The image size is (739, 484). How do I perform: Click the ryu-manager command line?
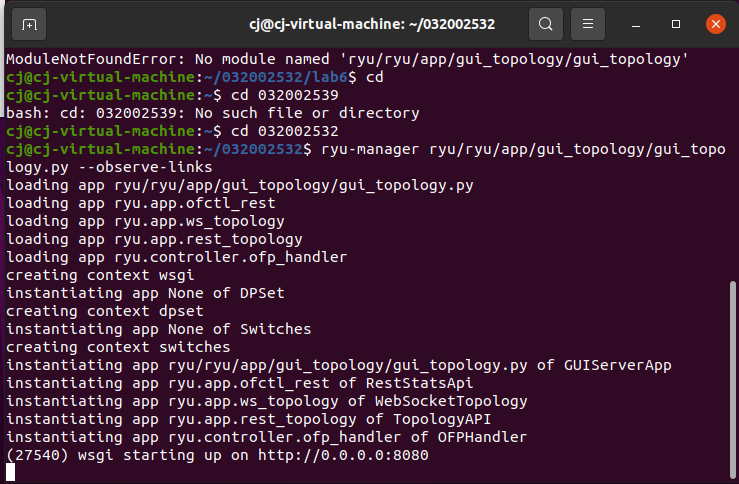pyautogui.click(x=366, y=149)
